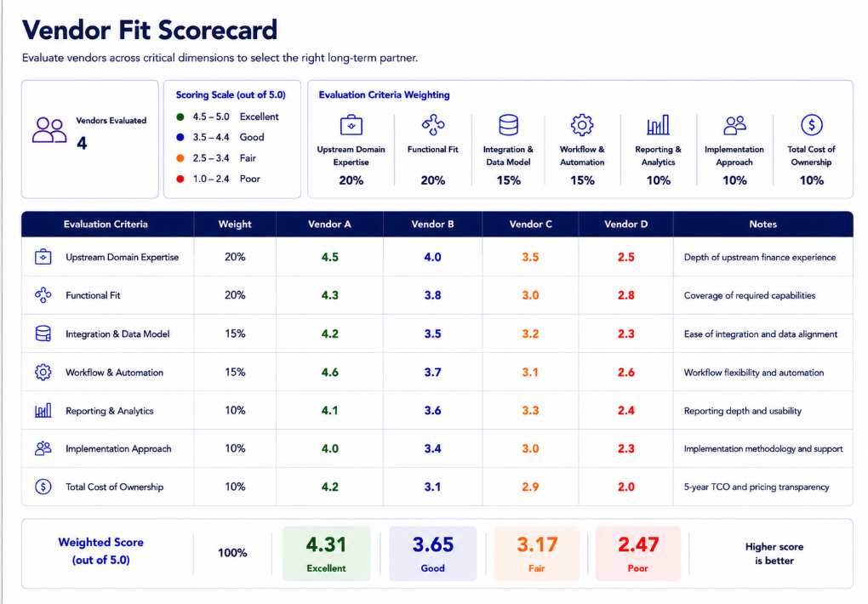Viewport: 868px width, 604px height.
Task: Select the Vendor D column header
Action: 626,225
